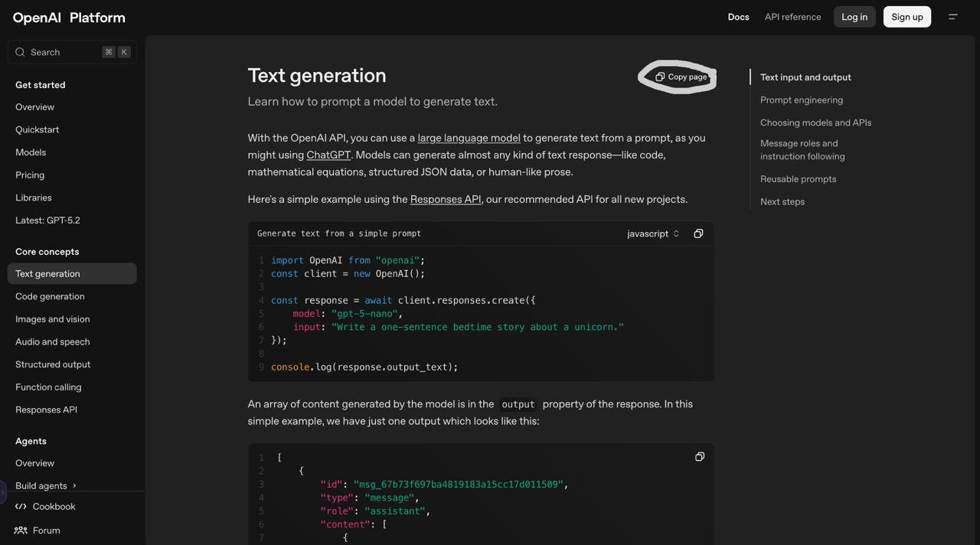This screenshot has width=980, height=545.
Task: Click the Forum people icon
Action: [21, 530]
